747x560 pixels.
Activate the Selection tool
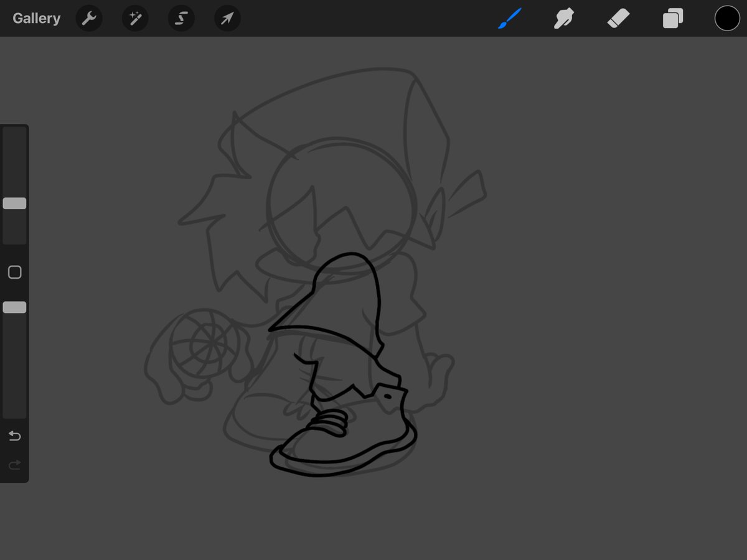point(181,19)
